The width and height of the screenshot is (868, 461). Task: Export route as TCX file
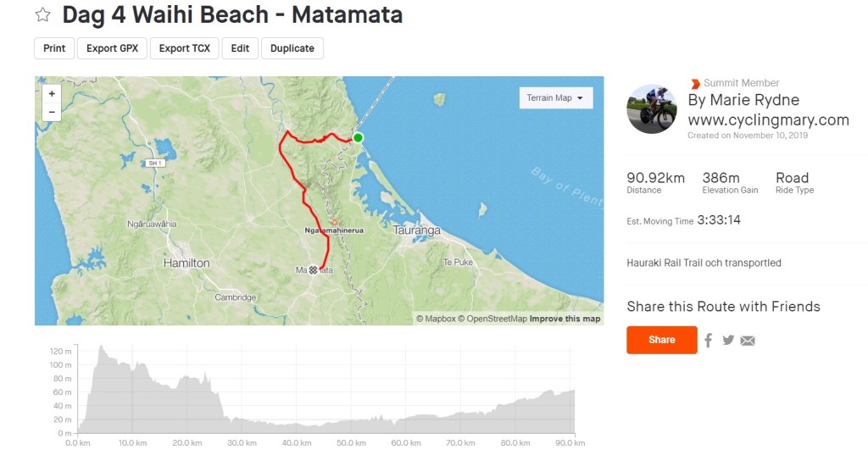click(x=185, y=48)
